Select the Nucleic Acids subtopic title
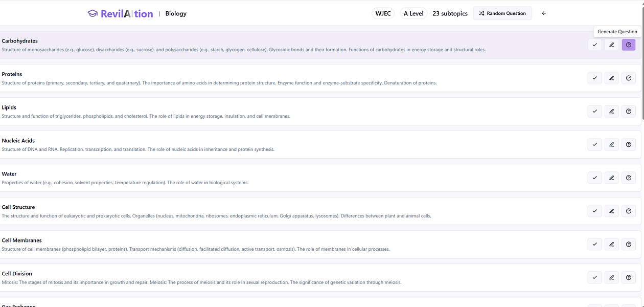644x307 pixels. (x=18, y=141)
